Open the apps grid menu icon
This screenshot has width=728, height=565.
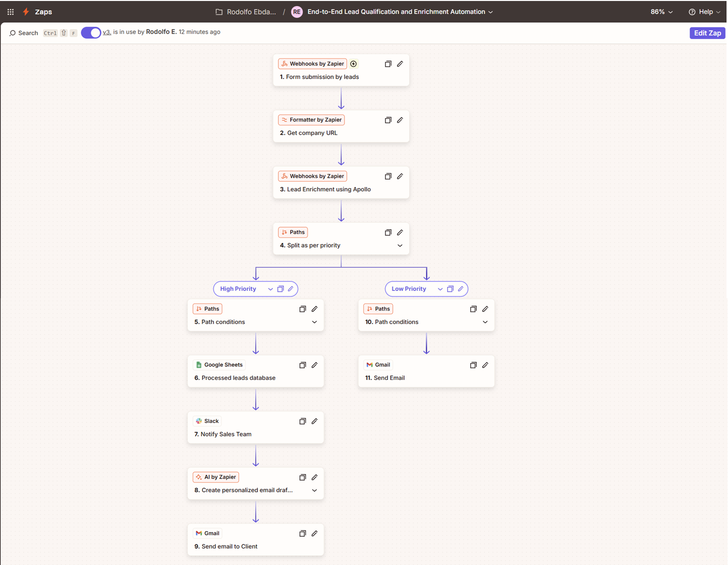[x=10, y=12]
